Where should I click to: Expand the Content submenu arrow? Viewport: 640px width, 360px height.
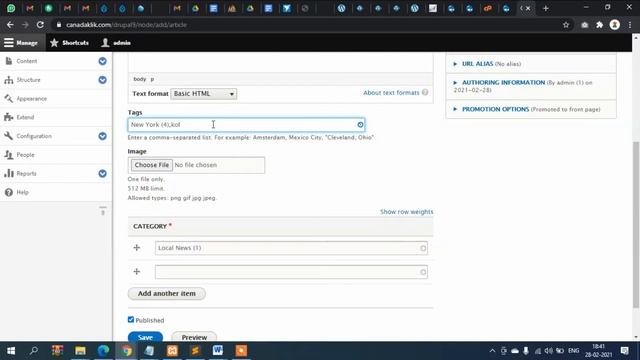[x=102, y=61]
